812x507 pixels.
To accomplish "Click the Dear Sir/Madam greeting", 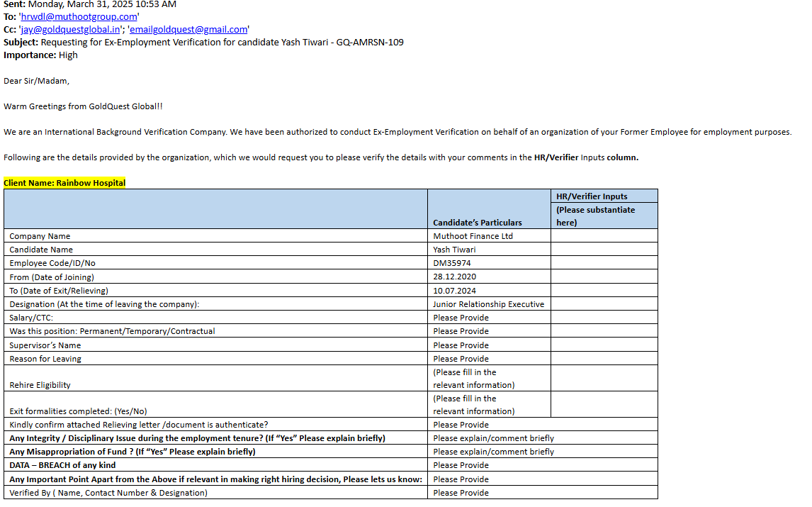I will pyautogui.click(x=36, y=81).
